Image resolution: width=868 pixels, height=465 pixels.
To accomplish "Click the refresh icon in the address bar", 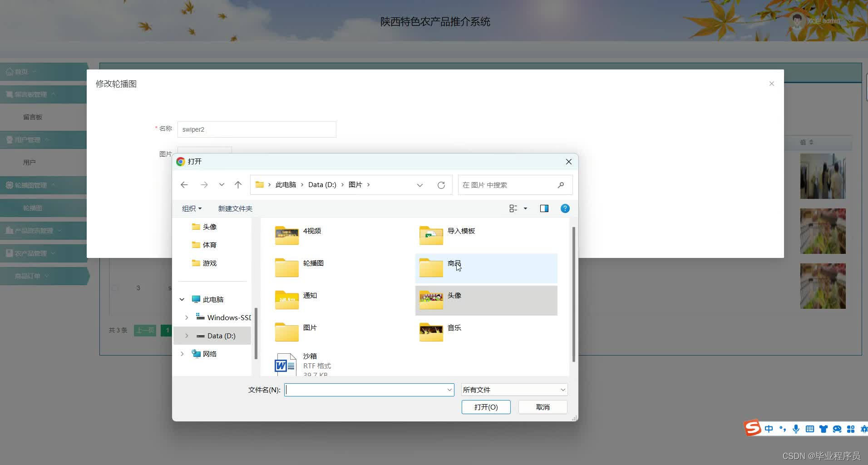I will tap(441, 185).
